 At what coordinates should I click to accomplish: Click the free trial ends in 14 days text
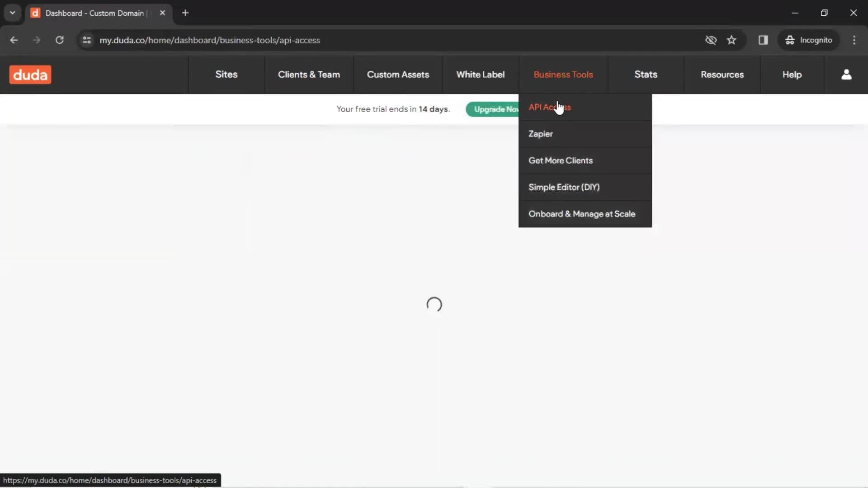(393, 109)
